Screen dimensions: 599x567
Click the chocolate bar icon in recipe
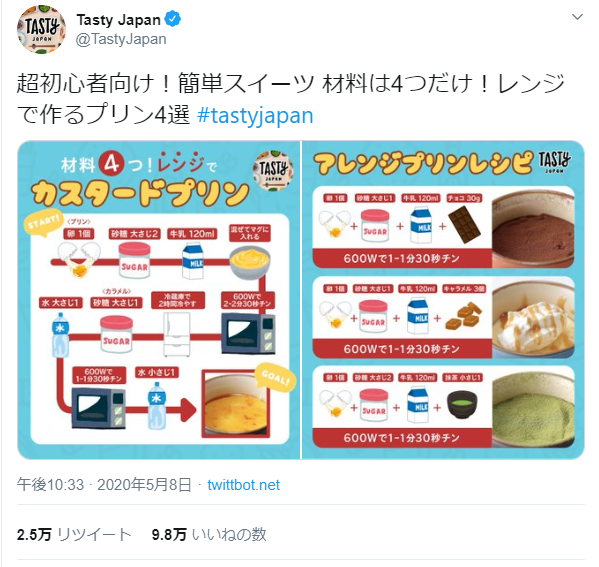point(465,224)
